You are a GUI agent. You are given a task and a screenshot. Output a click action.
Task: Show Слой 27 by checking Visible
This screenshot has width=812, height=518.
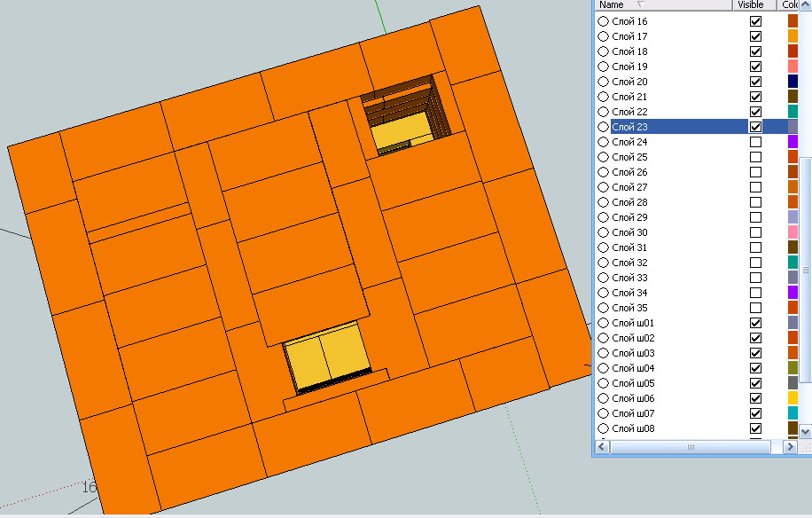756,187
